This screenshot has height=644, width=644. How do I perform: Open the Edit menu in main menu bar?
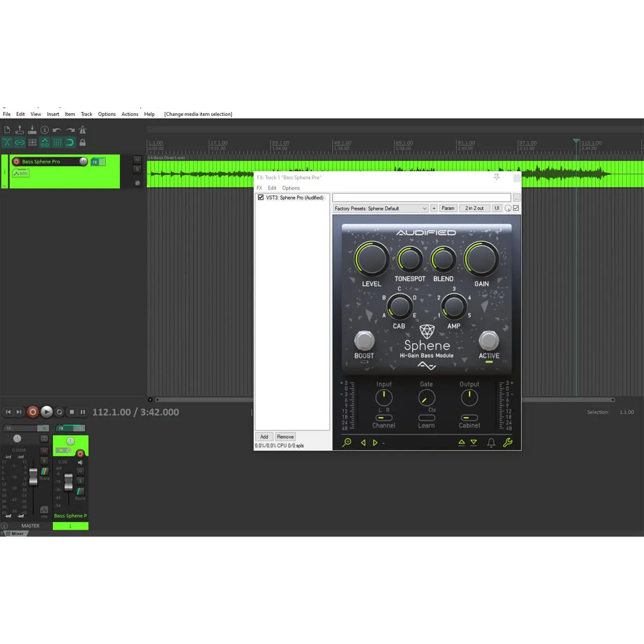pyautogui.click(x=20, y=114)
